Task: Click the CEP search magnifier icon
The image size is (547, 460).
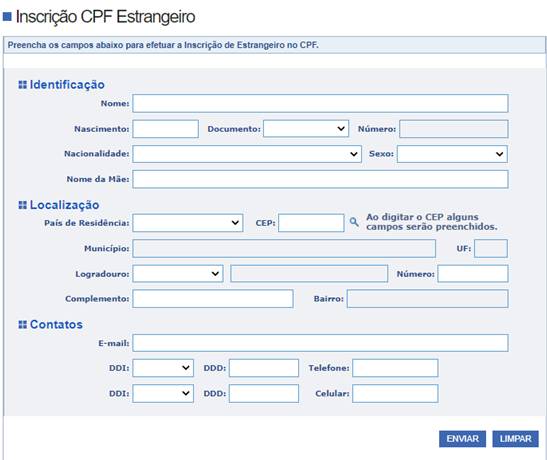Action: click(x=354, y=222)
